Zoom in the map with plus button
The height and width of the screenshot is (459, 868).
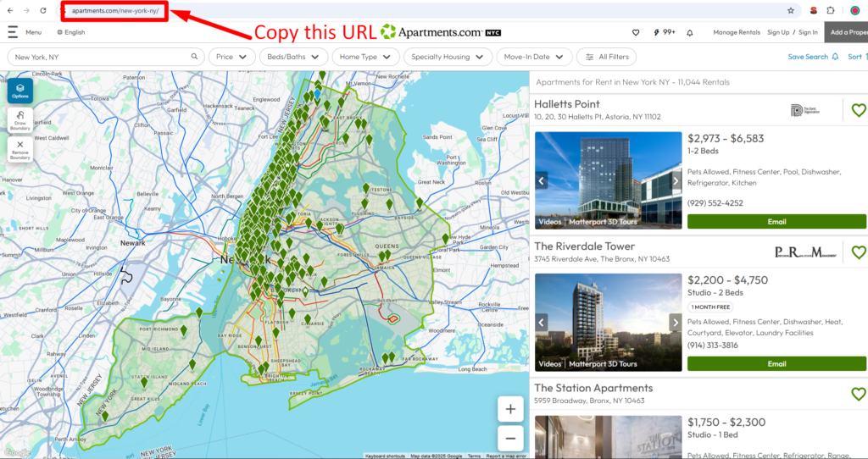pyautogui.click(x=510, y=409)
